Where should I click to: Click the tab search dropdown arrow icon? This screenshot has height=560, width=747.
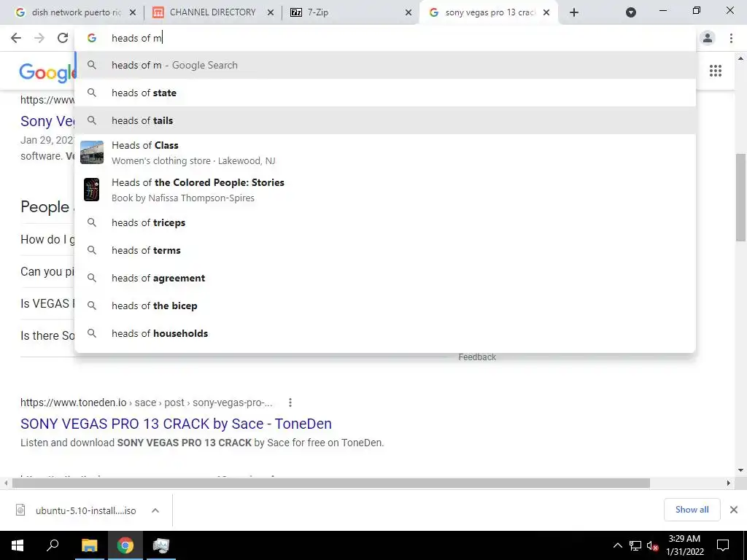pos(631,12)
